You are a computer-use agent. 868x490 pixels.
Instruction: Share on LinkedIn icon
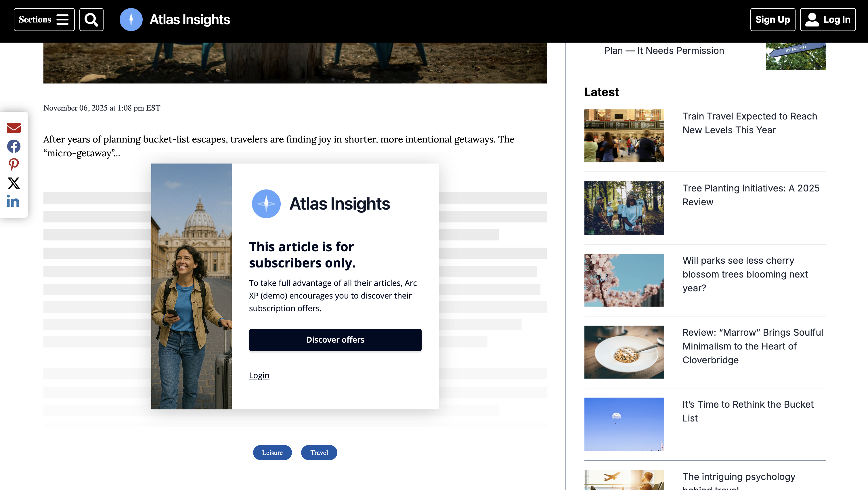13,201
